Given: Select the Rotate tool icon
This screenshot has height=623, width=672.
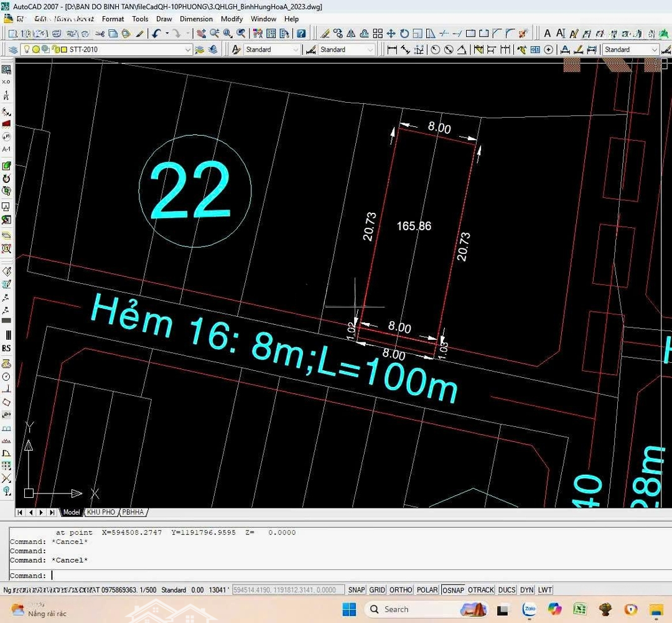Looking at the screenshot, I should click(404, 34).
